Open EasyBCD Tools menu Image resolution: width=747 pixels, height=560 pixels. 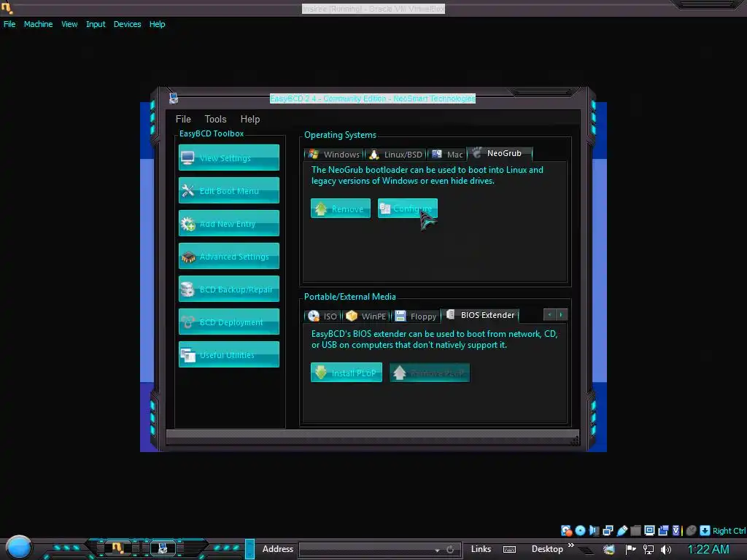215,119
